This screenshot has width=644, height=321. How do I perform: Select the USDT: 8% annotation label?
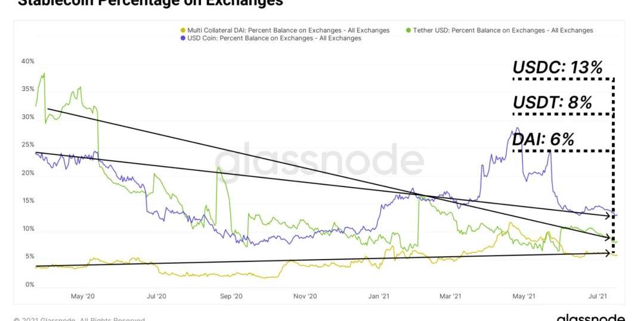coord(552,103)
